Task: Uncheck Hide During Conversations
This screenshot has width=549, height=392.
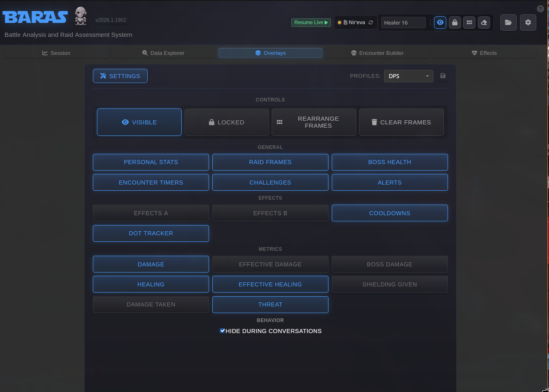Action: click(222, 331)
